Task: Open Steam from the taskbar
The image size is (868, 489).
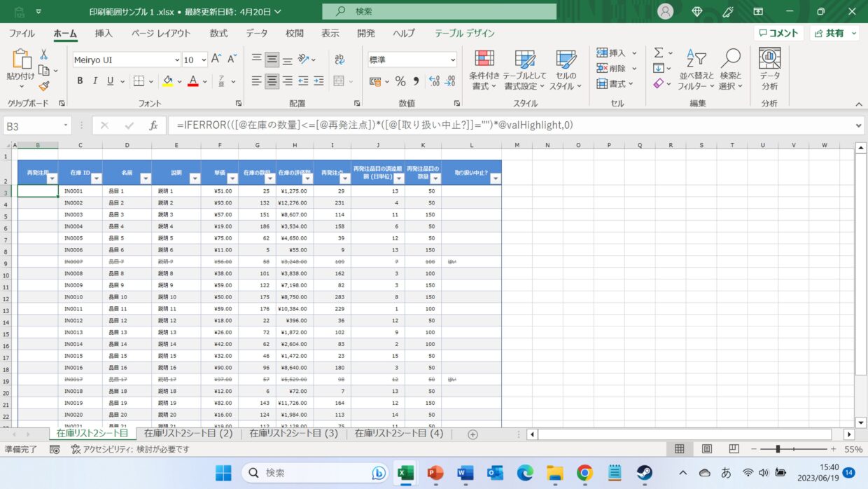Action: pos(645,473)
